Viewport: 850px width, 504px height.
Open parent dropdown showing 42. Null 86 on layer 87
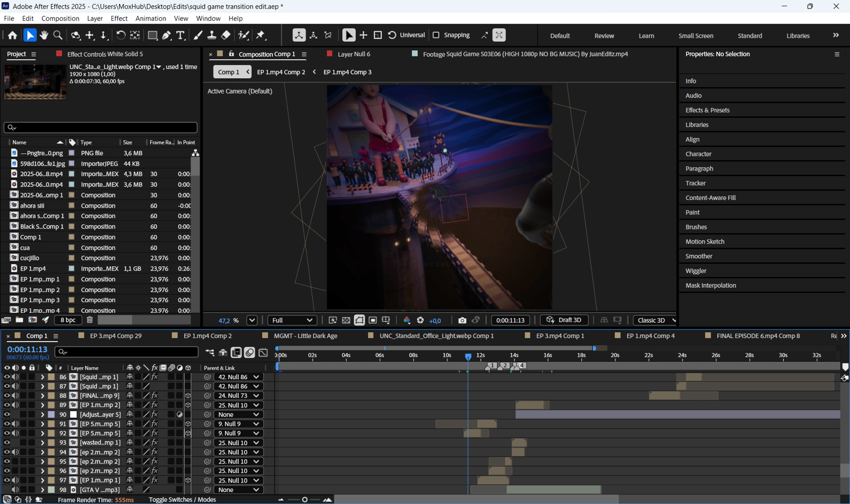pyautogui.click(x=238, y=386)
